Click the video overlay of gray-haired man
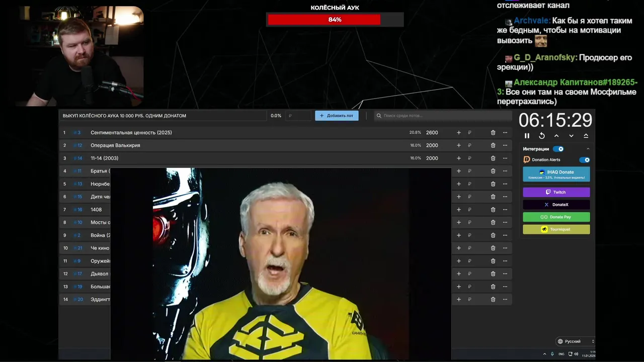 [x=281, y=264]
